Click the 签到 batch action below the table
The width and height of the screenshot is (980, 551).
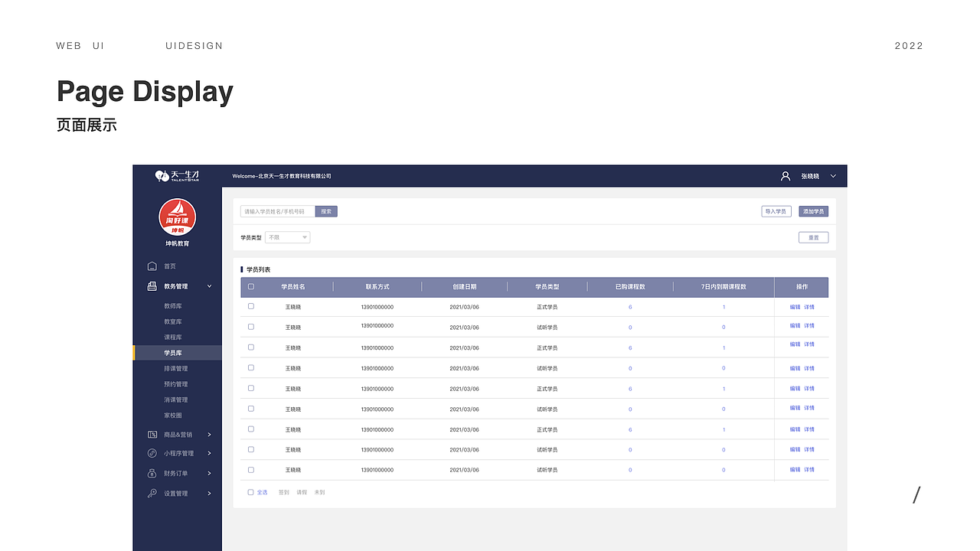(x=284, y=492)
